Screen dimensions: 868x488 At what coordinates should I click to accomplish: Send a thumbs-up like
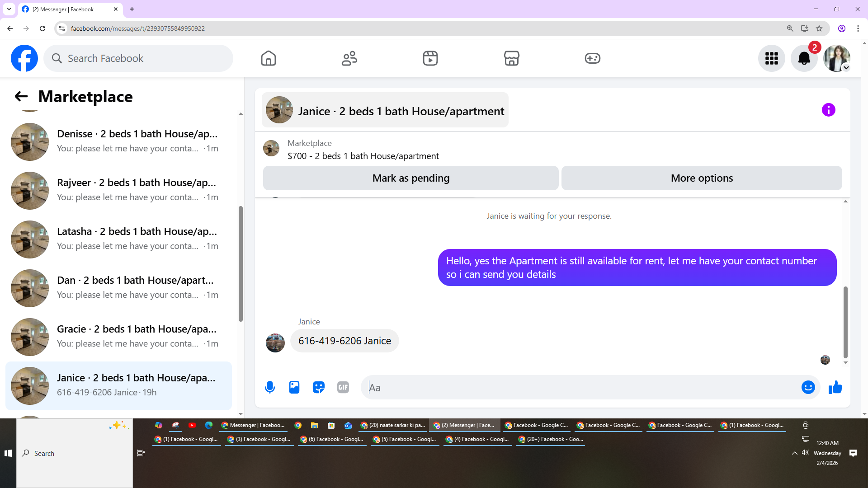click(835, 387)
